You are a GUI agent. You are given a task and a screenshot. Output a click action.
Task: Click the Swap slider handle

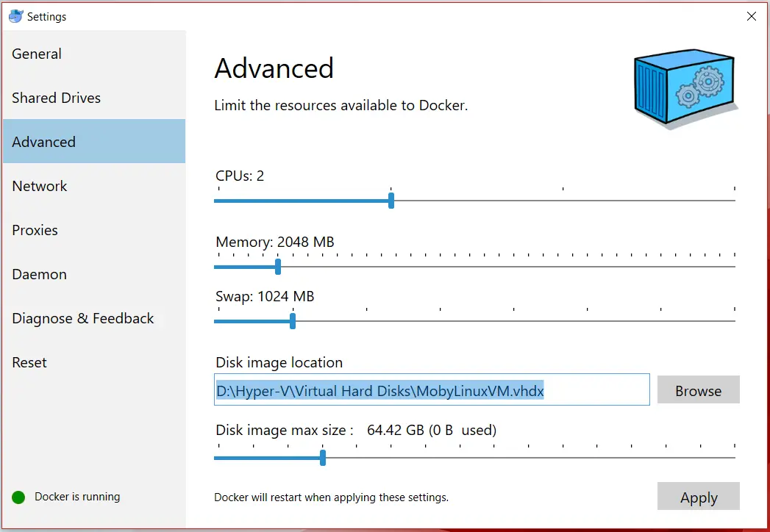click(292, 320)
